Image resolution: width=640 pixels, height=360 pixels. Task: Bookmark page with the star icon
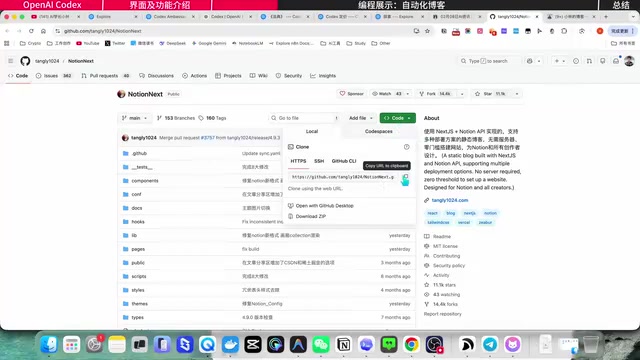[427, 31]
